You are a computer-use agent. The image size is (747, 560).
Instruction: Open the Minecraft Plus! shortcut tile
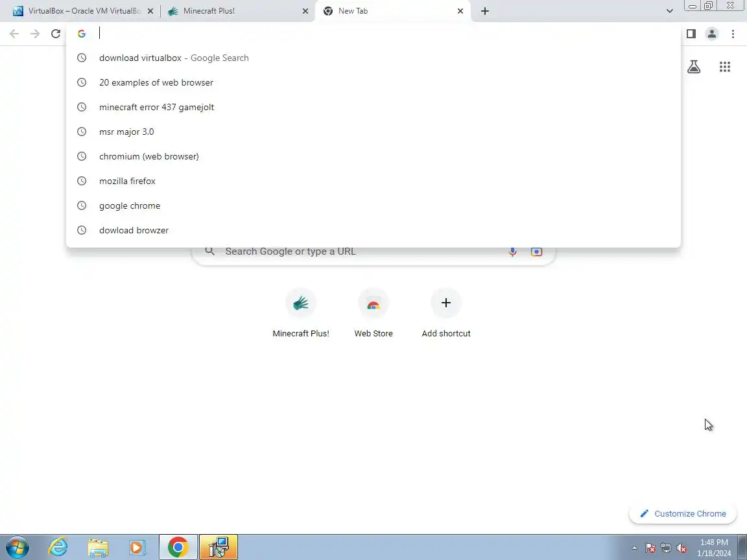[301, 313]
